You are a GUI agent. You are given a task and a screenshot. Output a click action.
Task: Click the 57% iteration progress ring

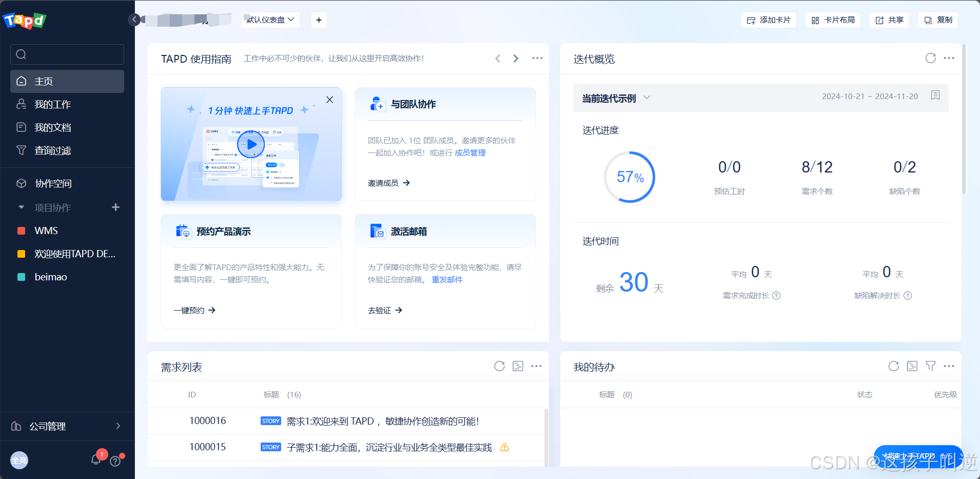630,177
